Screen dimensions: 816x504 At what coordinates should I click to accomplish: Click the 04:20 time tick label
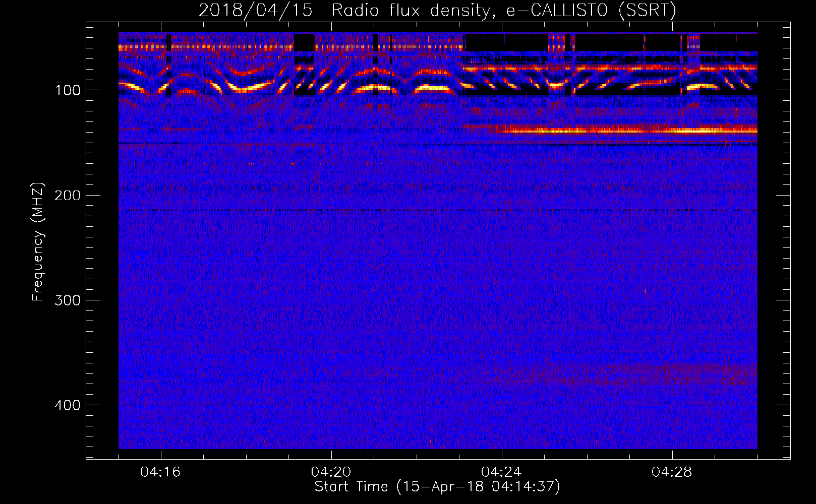point(331,472)
